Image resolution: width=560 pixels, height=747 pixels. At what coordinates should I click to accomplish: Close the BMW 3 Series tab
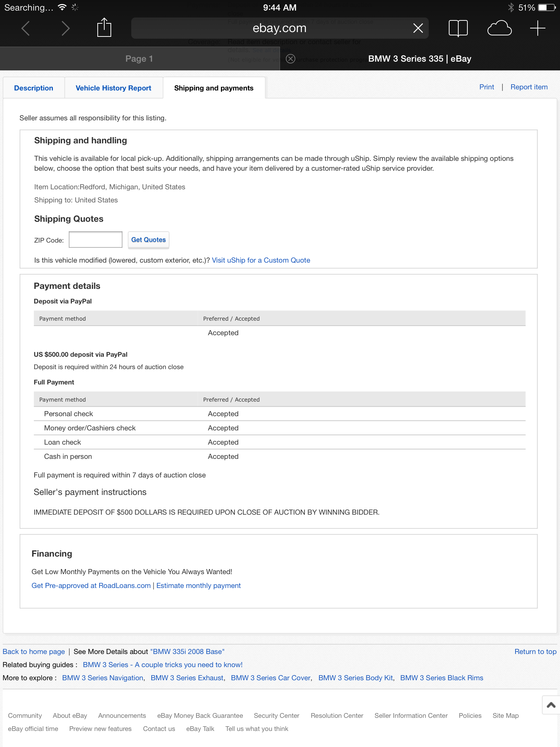pyautogui.click(x=291, y=59)
